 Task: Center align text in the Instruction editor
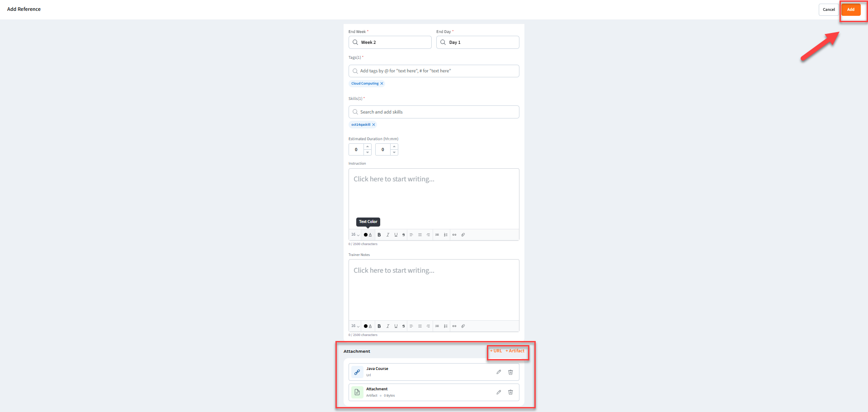click(420, 235)
